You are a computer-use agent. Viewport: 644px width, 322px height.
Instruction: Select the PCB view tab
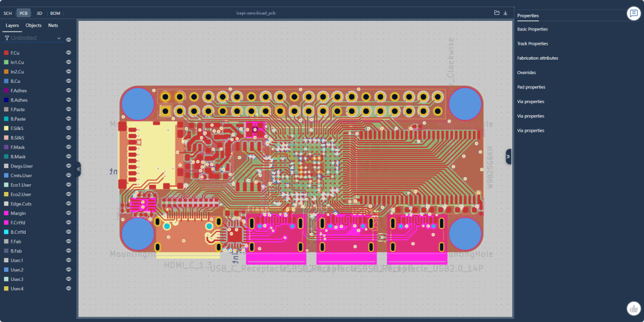tap(23, 13)
